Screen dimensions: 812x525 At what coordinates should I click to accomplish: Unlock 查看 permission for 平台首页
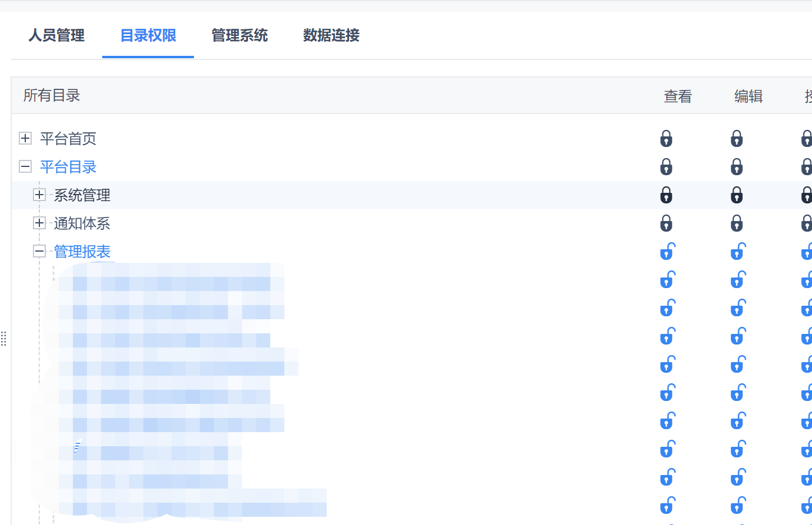(x=666, y=139)
